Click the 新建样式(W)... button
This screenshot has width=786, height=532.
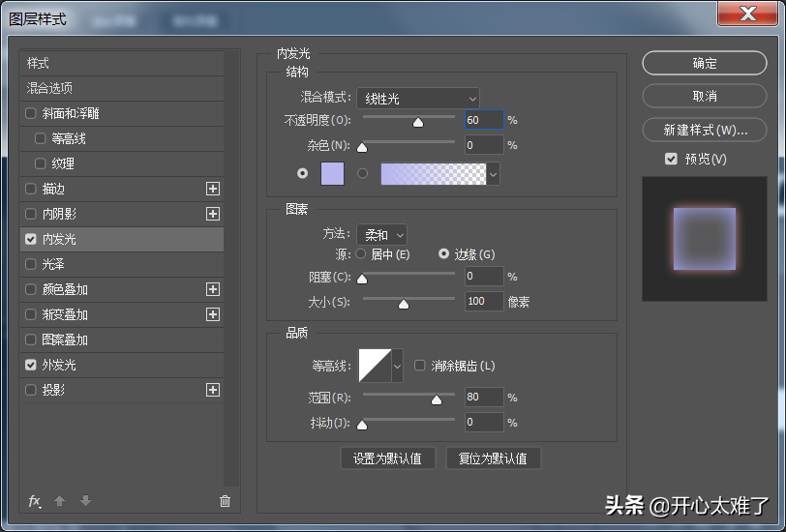pyautogui.click(x=705, y=130)
